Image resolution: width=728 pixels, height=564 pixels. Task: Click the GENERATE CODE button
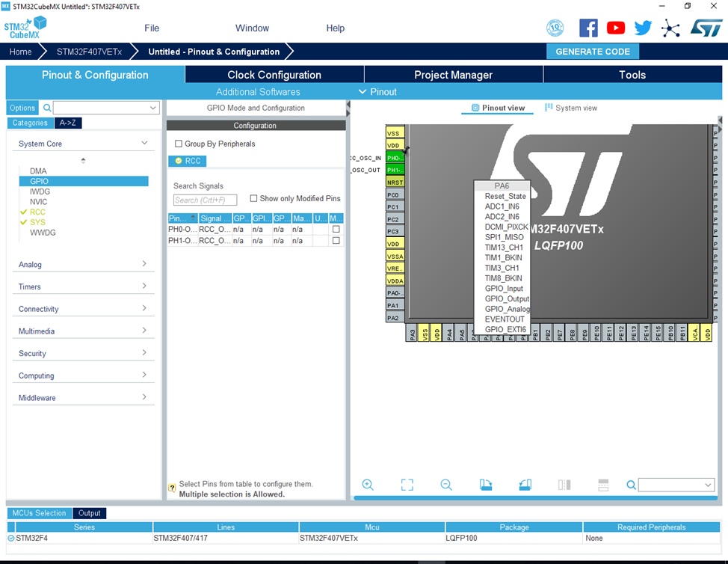593,52
